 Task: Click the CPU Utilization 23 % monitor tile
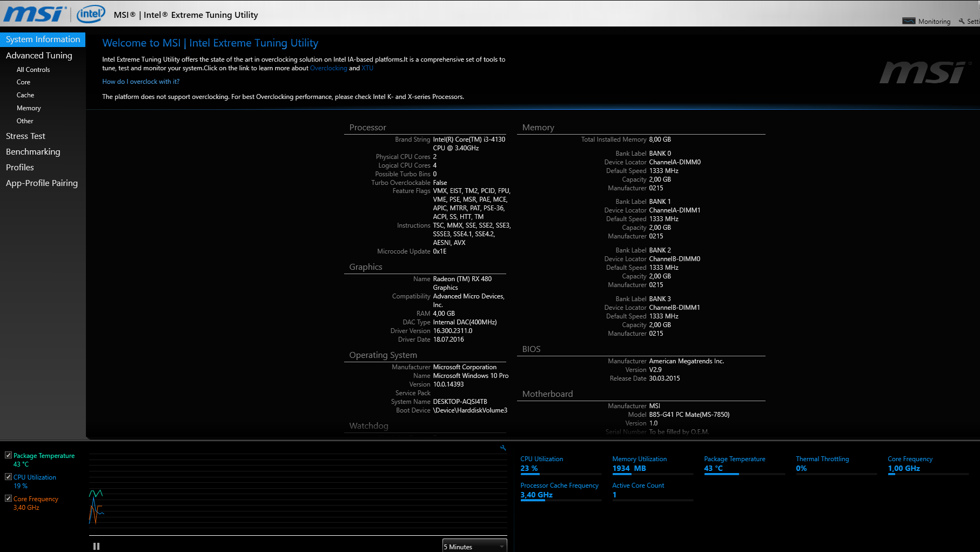click(x=561, y=465)
